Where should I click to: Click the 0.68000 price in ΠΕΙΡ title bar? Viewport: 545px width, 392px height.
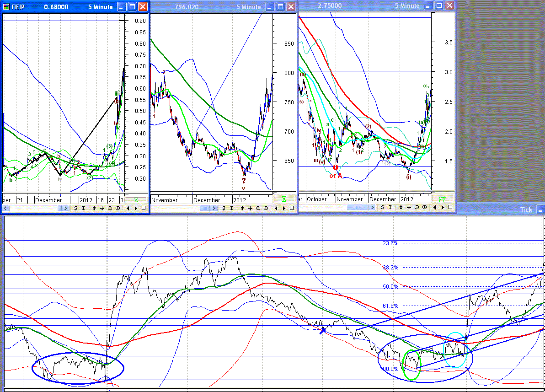pyautogui.click(x=56, y=7)
